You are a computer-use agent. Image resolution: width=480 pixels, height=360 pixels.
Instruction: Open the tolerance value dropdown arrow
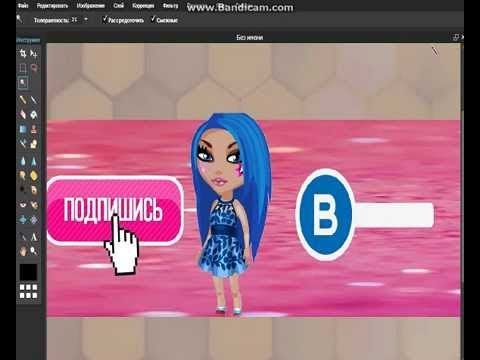(86, 20)
